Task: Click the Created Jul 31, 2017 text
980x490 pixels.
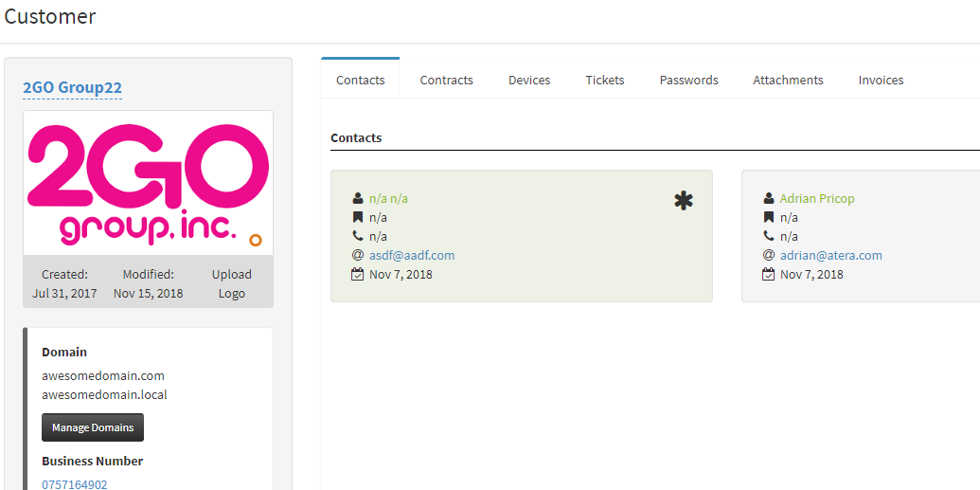Action: (x=64, y=283)
